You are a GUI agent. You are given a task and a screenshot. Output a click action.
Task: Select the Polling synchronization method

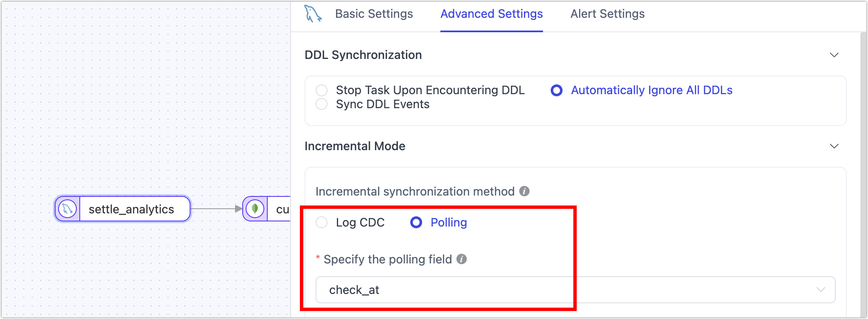pos(416,222)
